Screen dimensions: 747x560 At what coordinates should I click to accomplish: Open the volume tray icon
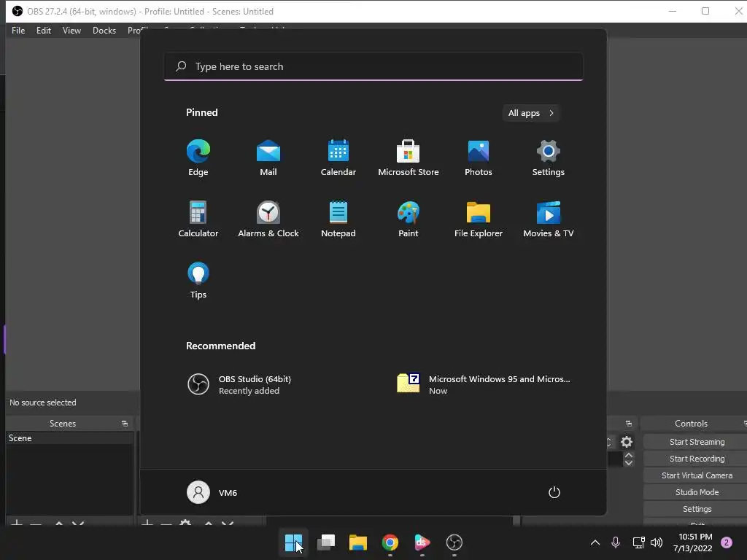pyautogui.click(x=657, y=542)
